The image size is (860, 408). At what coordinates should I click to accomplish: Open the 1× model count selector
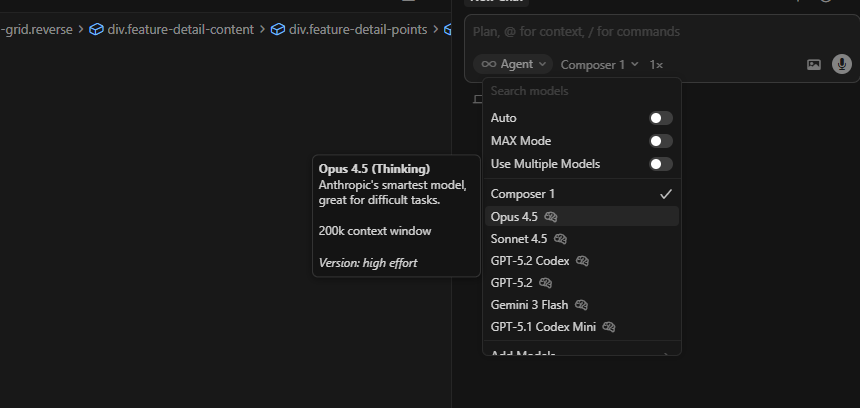pyautogui.click(x=656, y=64)
